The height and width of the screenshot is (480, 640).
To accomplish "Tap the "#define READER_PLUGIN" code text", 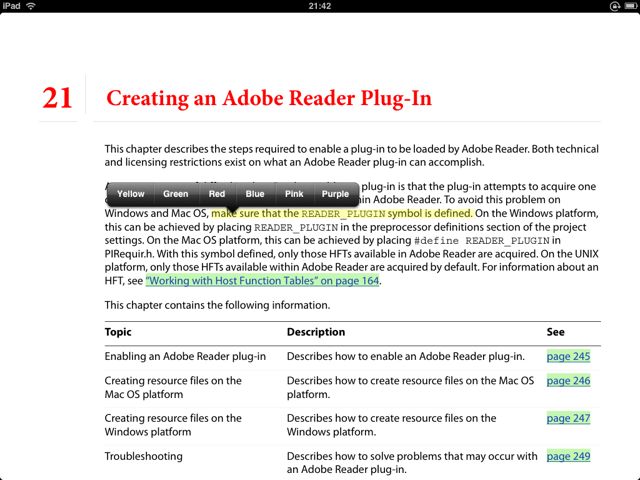I will (482, 241).
